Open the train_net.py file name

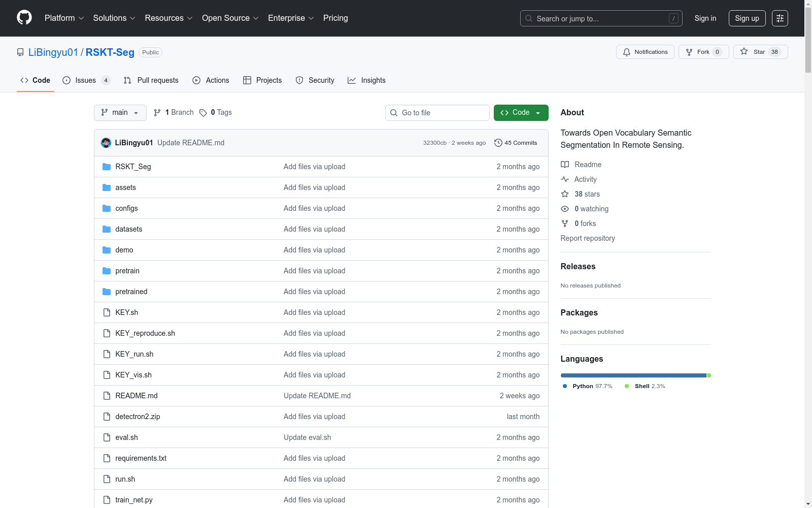(x=134, y=500)
